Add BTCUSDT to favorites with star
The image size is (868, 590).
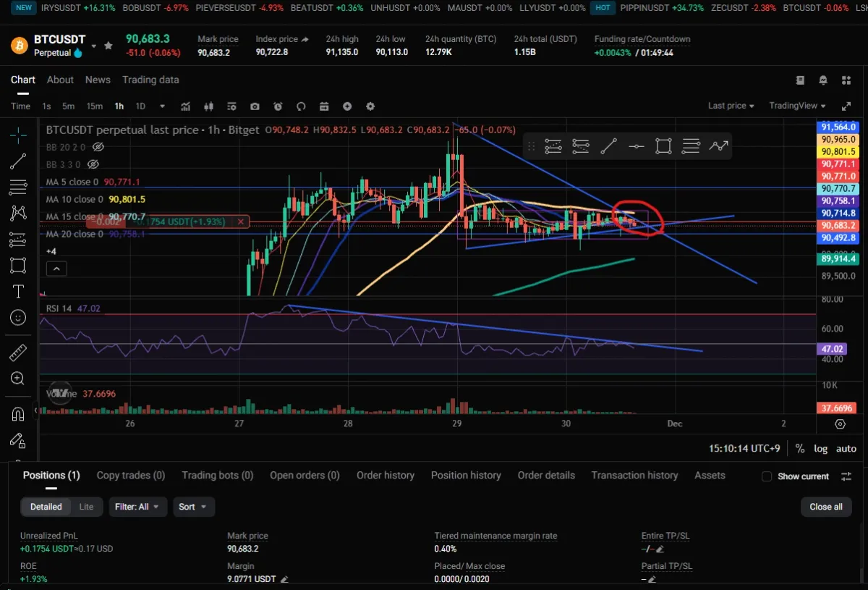pos(108,46)
